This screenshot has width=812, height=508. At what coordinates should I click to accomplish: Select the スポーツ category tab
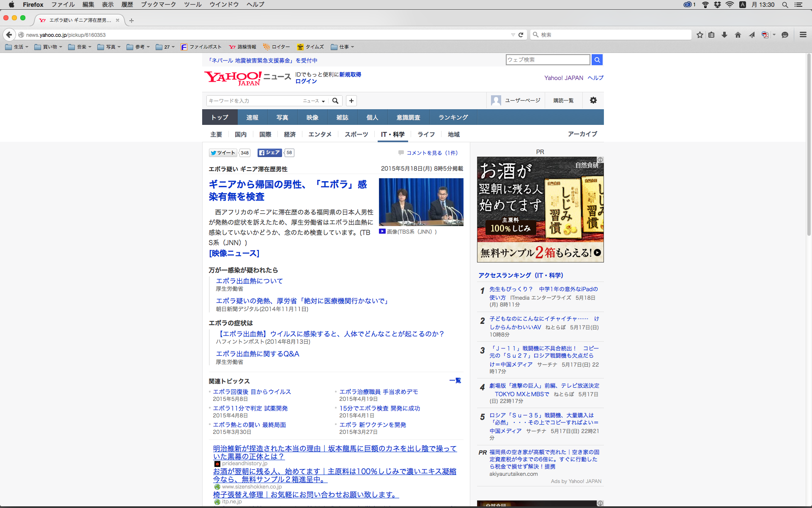pos(356,134)
